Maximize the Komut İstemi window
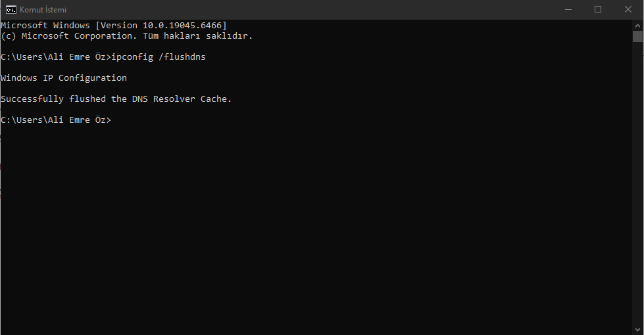The height and width of the screenshot is (335, 644). [x=597, y=9]
